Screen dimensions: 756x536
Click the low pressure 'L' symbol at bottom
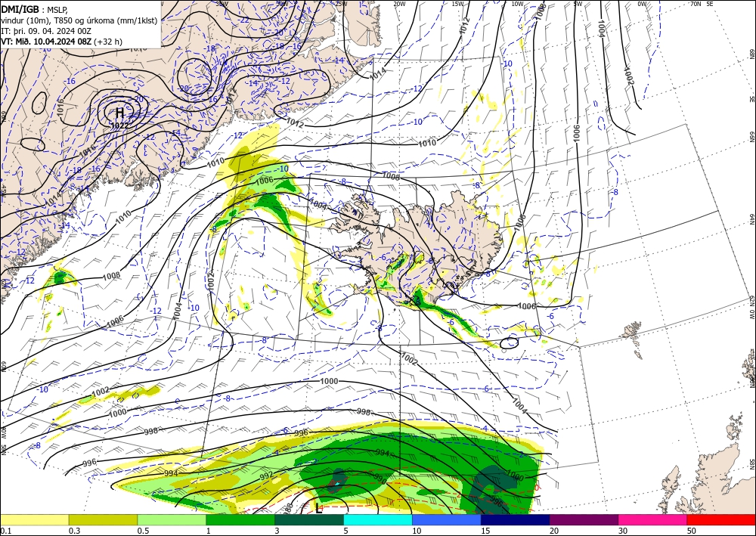point(319,509)
